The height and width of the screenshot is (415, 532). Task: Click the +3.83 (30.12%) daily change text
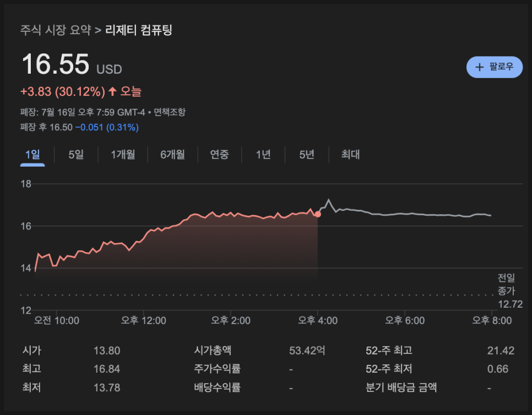[x=63, y=91]
